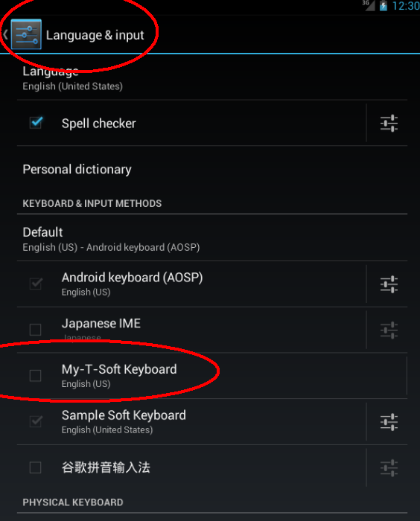Screen dimensions: 420x521
Task: Tap the status bar clock
Action: coord(406,6)
